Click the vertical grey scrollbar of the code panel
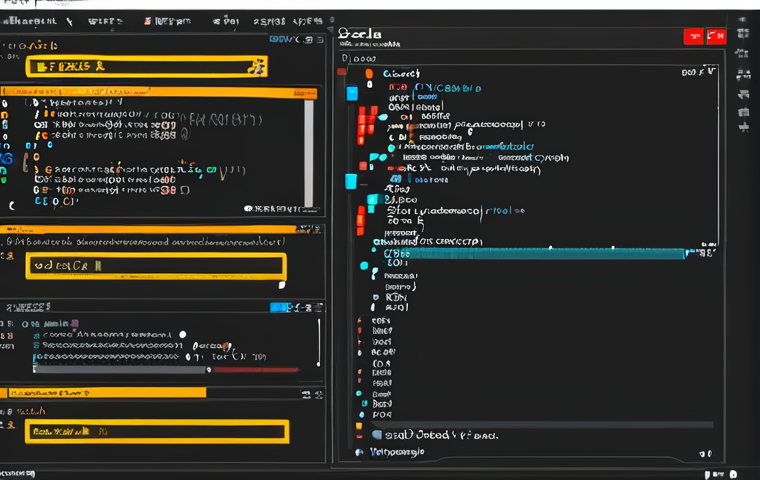The width and height of the screenshot is (760, 480). 309,153
